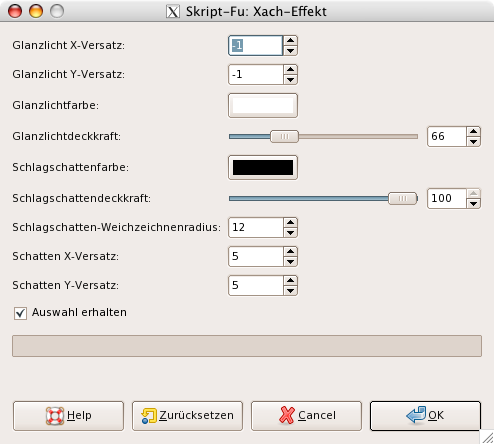Focus the Schlagschattendeckkraft value field showing 100
Screen dimensions: 494x444
pyautogui.click(x=447, y=198)
